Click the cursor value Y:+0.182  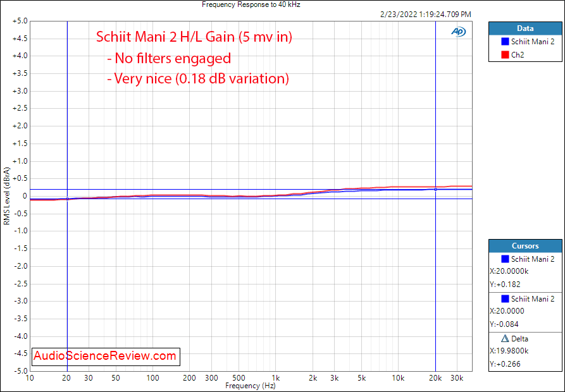tap(505, 285)
